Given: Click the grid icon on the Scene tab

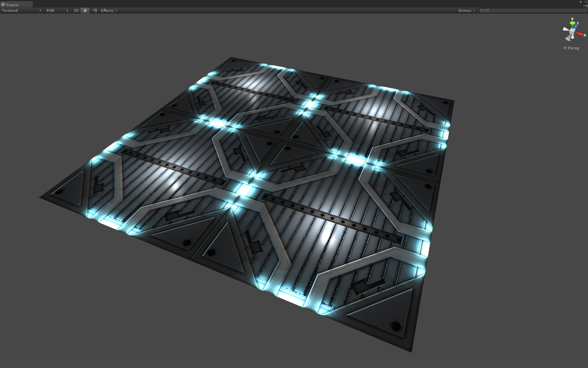Looking at the screenshot, I should (x=3, y=5).
